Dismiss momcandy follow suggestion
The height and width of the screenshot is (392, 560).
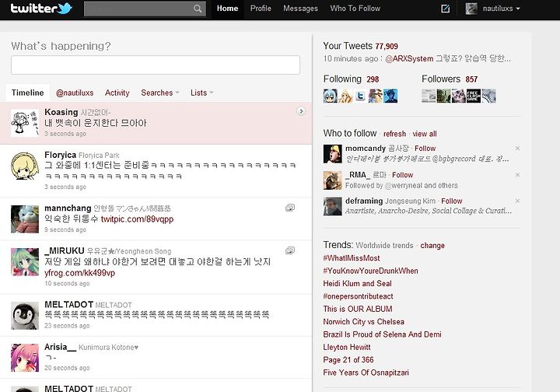[x=517, y=148]
